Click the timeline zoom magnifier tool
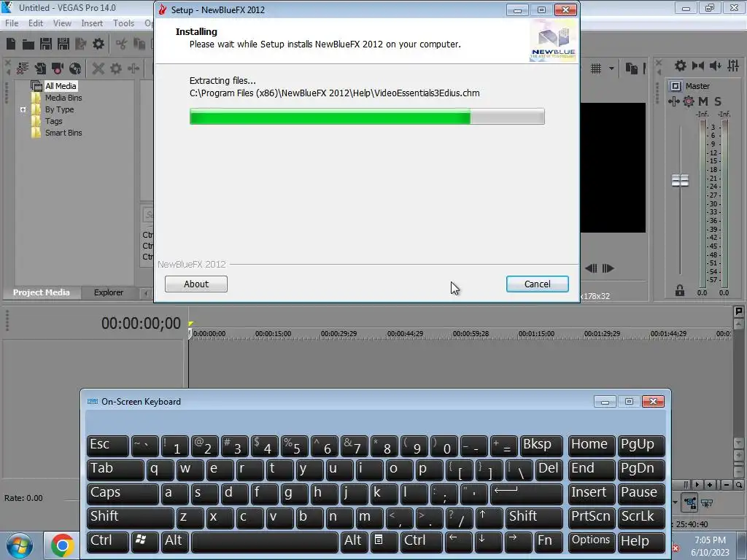The width and height of the screenshot is (747, 560). (739, 485)
